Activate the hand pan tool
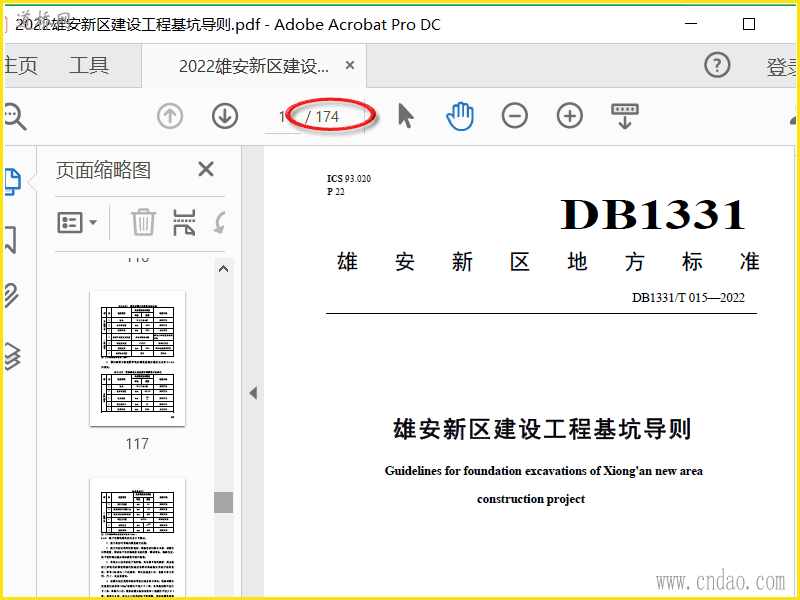 460,116
